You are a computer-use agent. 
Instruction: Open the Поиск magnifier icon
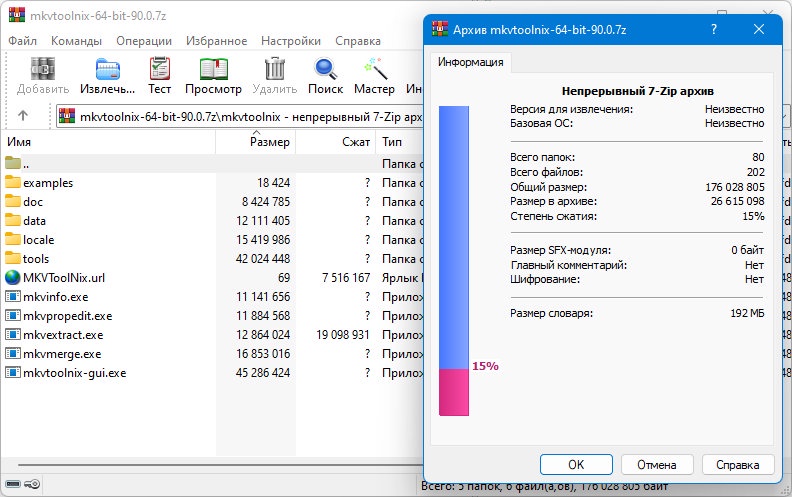click(x=326, y=69)
